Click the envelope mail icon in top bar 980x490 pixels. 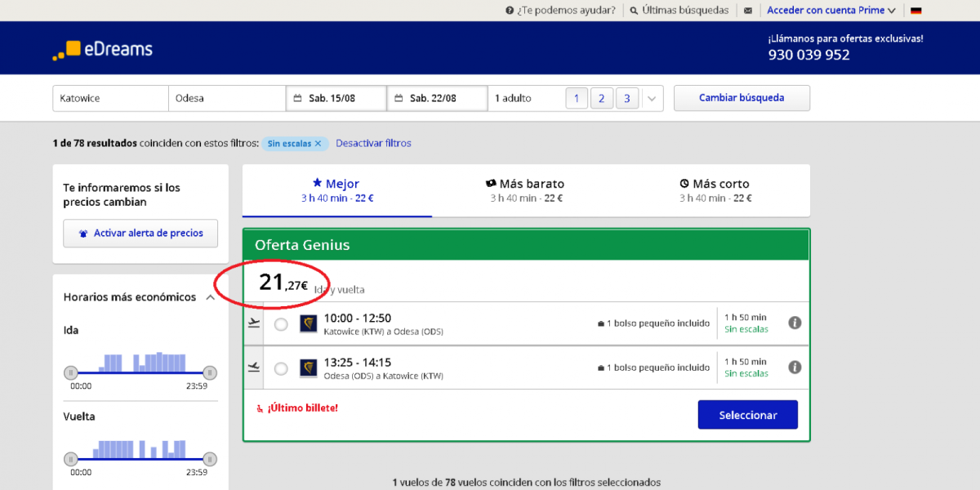[748, 11]
